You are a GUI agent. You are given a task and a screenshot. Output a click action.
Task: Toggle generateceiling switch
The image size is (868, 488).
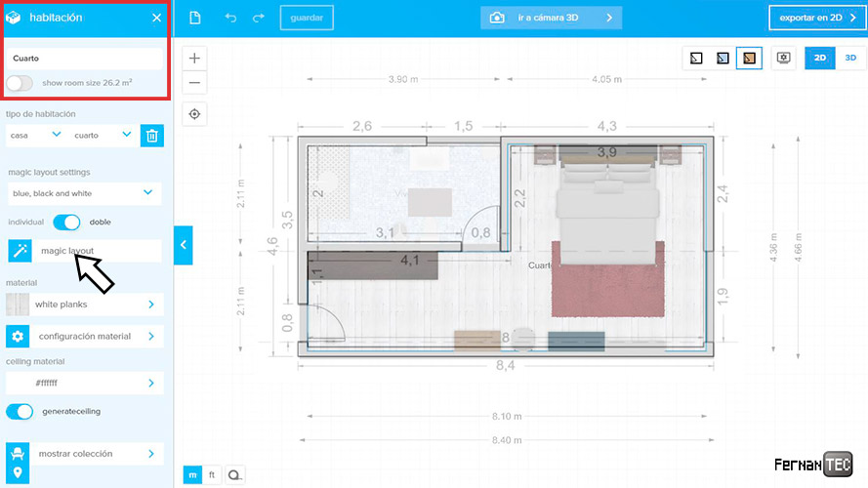(x=20, y=411)
